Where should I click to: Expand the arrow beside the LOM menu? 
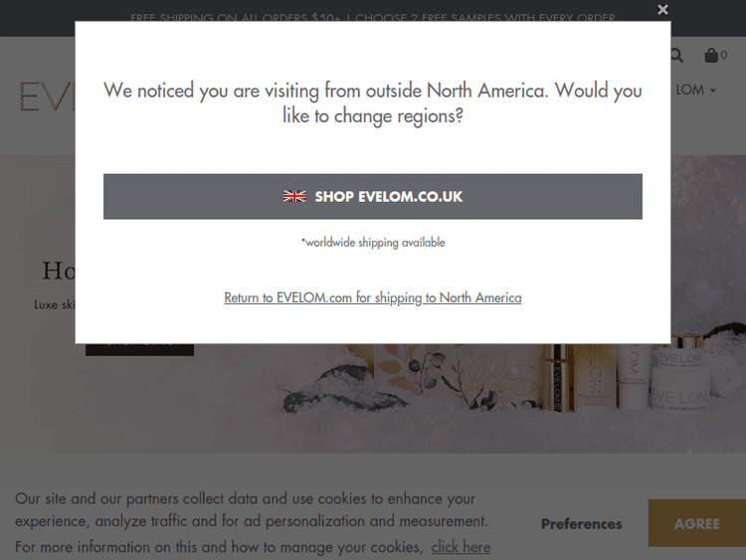click(713, 91)
